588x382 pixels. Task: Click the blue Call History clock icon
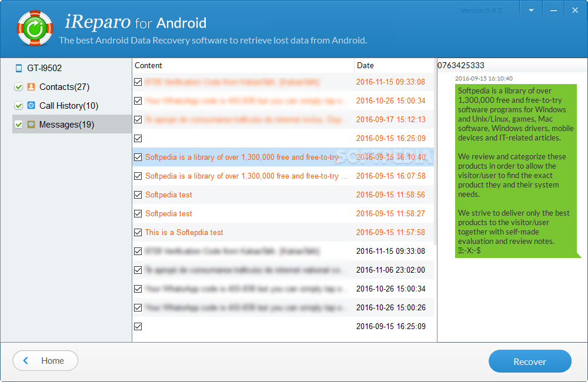32,105
